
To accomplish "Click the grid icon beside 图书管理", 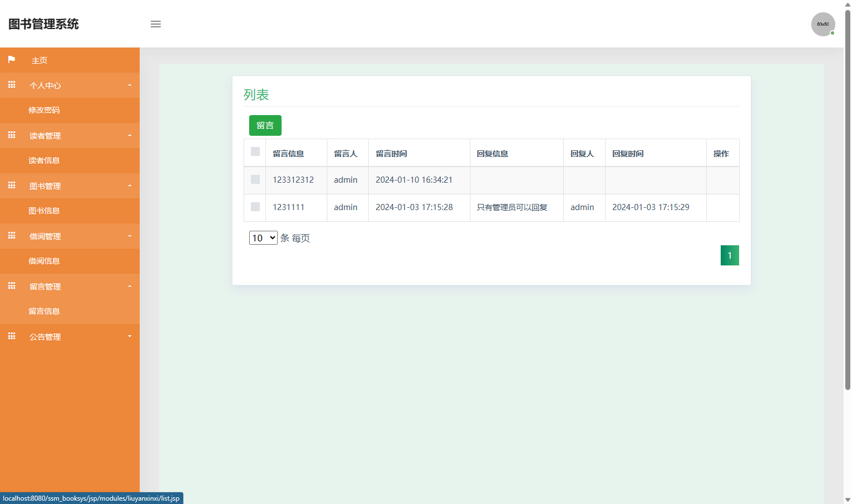I will point(12,186).
